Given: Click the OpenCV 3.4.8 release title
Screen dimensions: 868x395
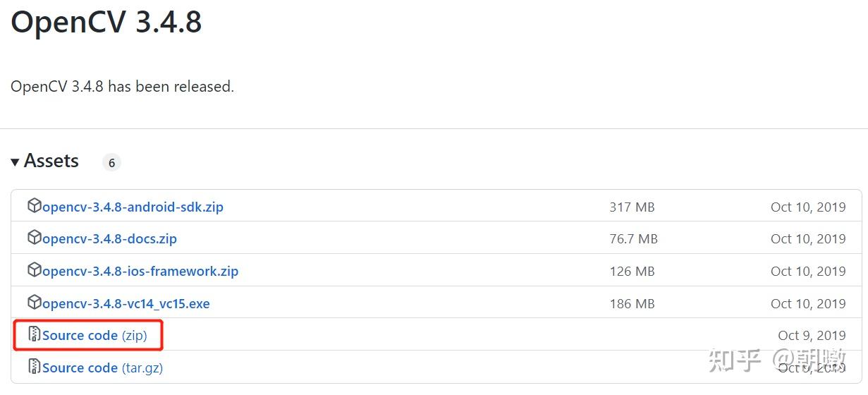Looking at the screenshot, I should click(106, 22).
